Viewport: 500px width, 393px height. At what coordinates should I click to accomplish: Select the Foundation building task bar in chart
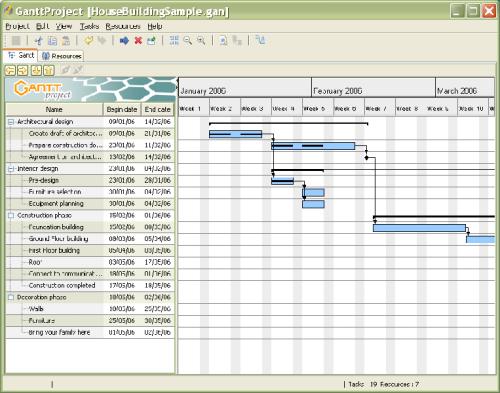(x=419, y=228)
